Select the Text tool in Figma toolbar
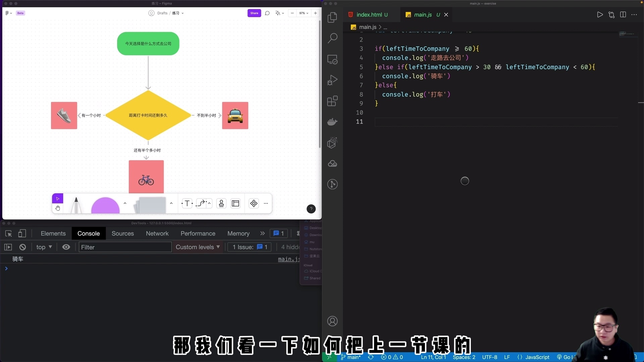 click(x=186, y=203)
